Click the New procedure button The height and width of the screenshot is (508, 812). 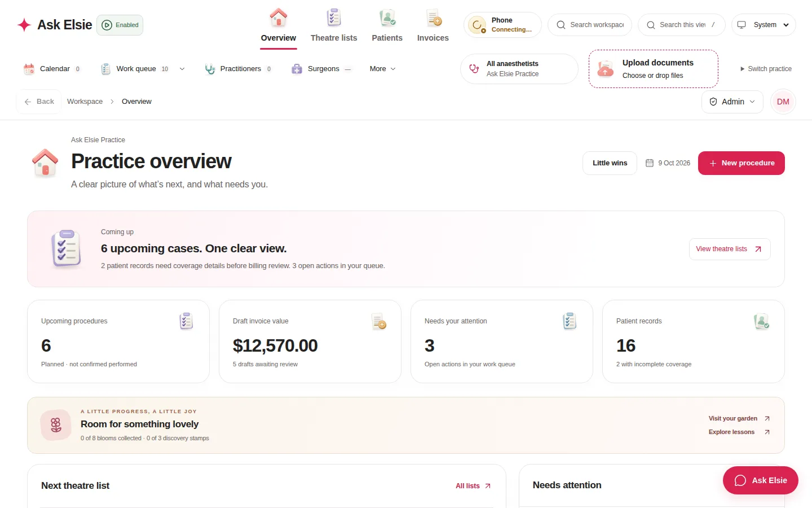(742, 163)
